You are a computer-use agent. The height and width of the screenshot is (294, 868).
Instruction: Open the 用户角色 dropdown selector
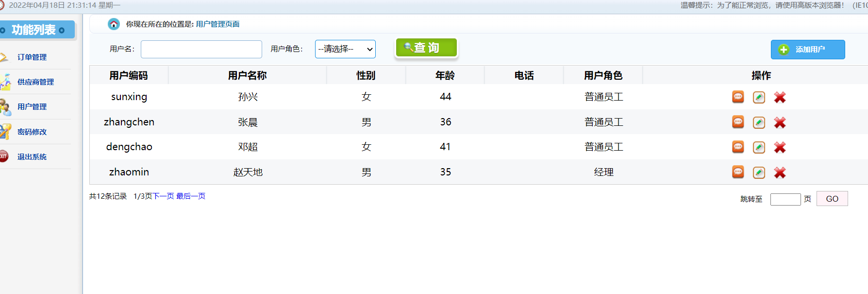[x=345, y=49]
